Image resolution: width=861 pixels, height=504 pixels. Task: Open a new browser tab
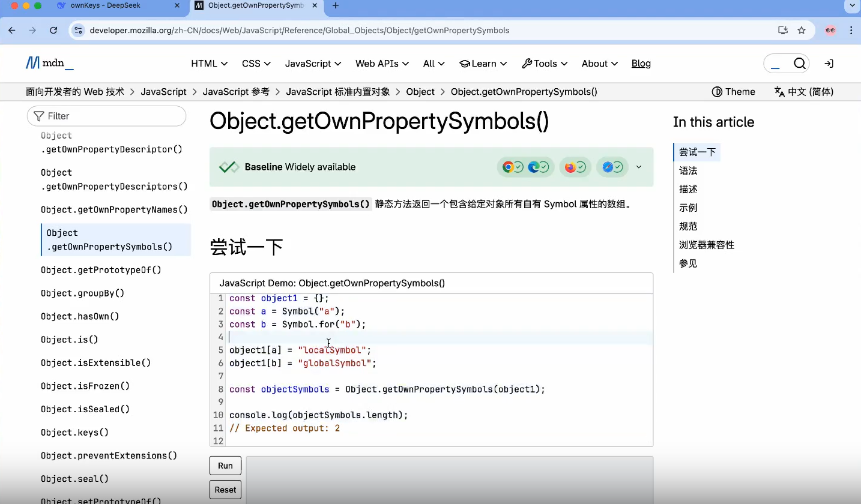coord(336,6)
